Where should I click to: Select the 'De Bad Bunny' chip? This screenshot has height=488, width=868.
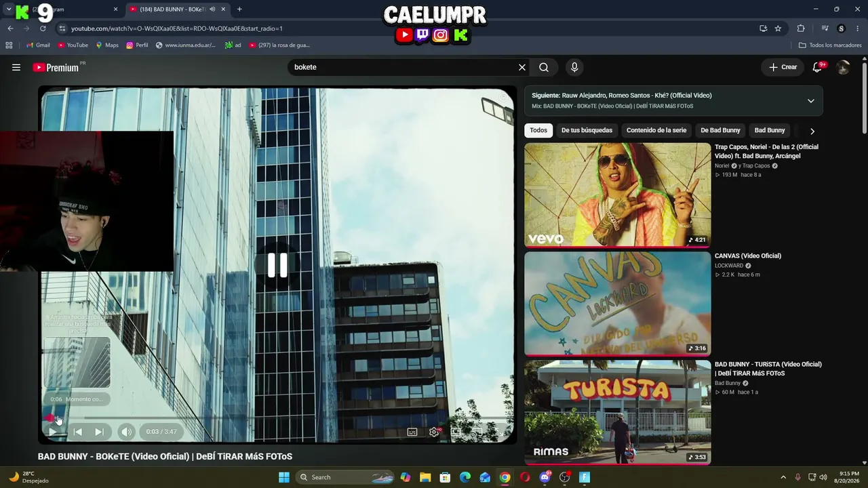[720, 130]
